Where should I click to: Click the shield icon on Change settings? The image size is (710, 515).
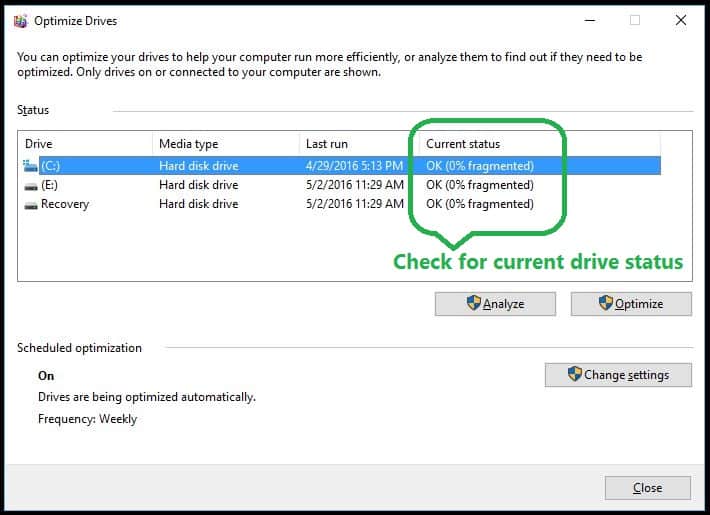coord(574,375)
